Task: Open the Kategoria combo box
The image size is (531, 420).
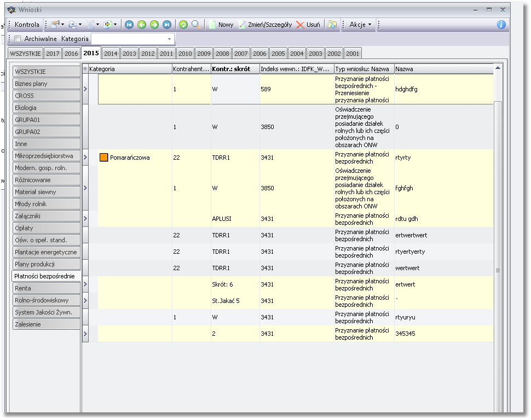Action: pyautogui.click(x=132, y=39)
